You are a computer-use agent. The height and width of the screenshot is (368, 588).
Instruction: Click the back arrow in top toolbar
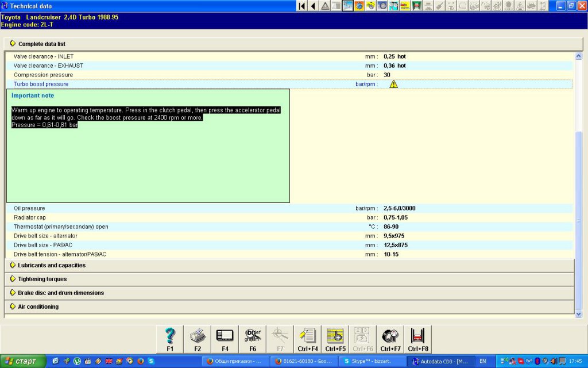313,6
